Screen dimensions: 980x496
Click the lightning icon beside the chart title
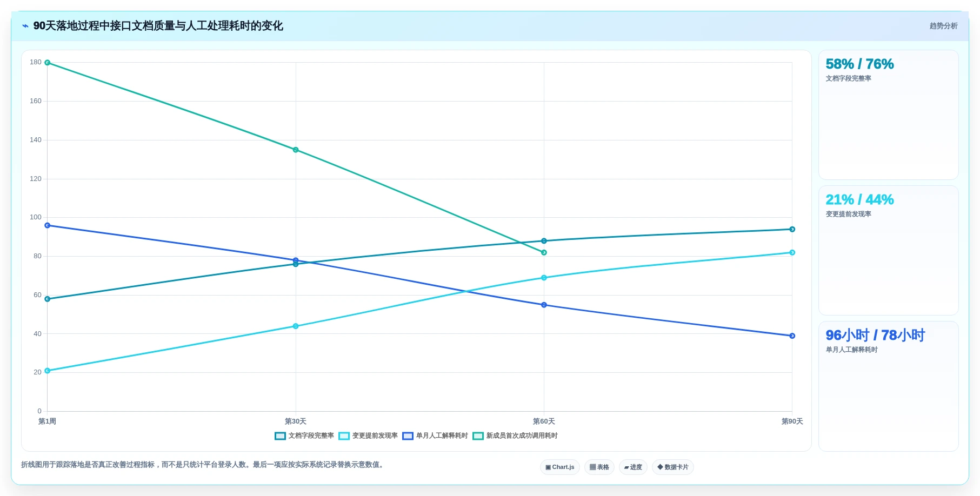pos(25,26)
